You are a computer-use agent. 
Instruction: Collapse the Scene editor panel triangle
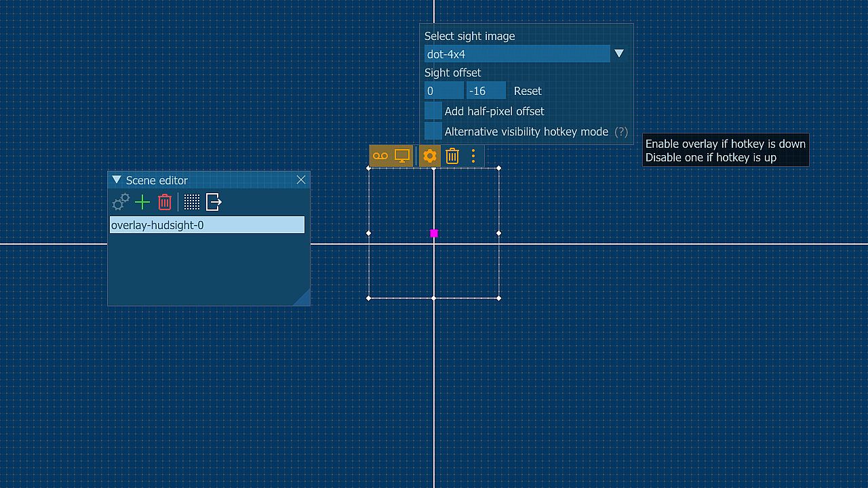pyautogui.click(x=117, y=180)
